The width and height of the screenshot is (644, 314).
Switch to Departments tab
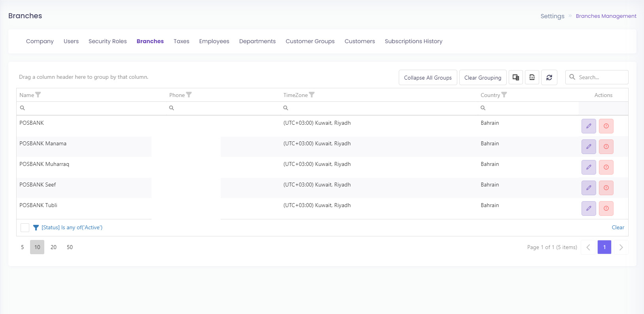click(x=258, y=41)
